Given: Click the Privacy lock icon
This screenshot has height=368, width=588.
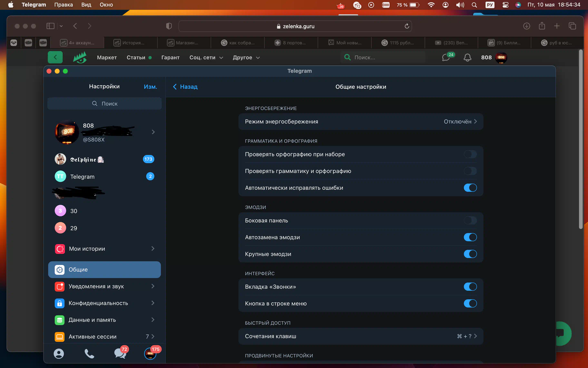Looking at the screenshot, I should tap(60, 303).
